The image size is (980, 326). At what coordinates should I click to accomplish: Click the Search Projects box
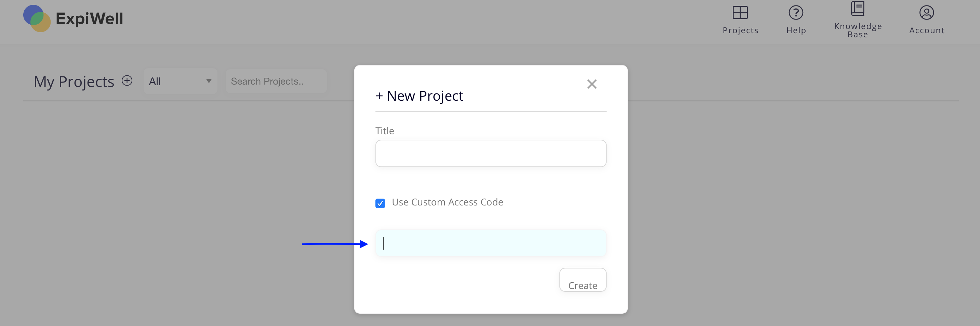276,81
